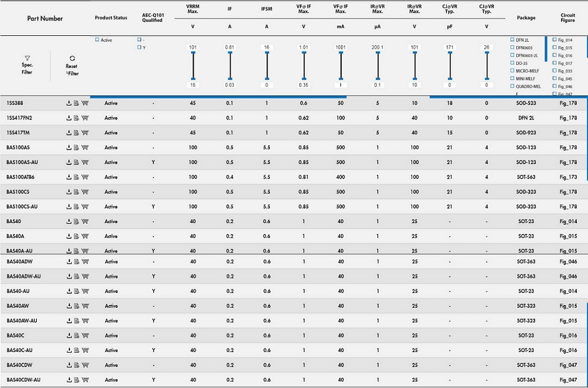
Task: Download files for part 1SS388
Action: pyautogui.click(x=69, y=103)
